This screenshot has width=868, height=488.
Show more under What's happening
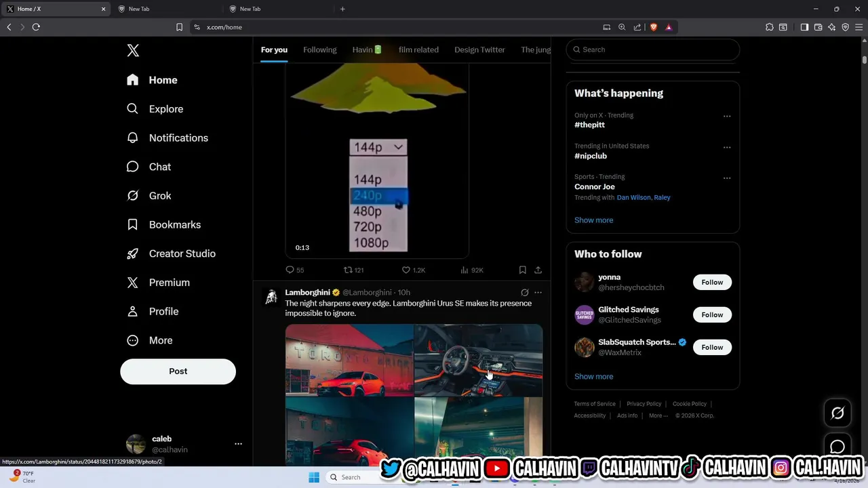pyautogui.click(x=593, y=220)
